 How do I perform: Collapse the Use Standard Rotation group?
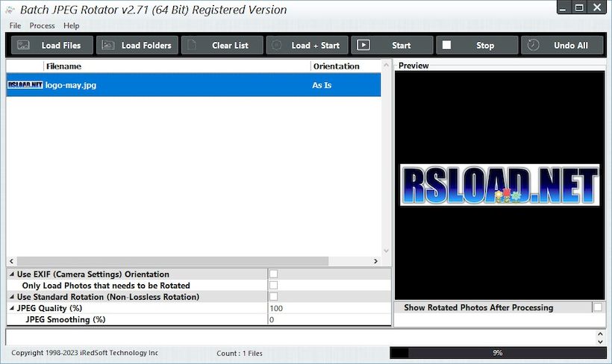(x=12, y=297)
